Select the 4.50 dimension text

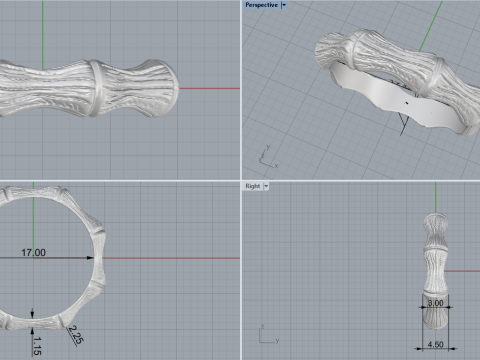coord(435,344)
